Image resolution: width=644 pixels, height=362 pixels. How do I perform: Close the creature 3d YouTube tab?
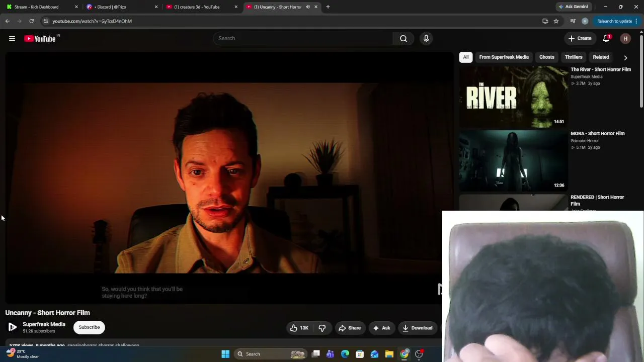[x=236, y=7]
